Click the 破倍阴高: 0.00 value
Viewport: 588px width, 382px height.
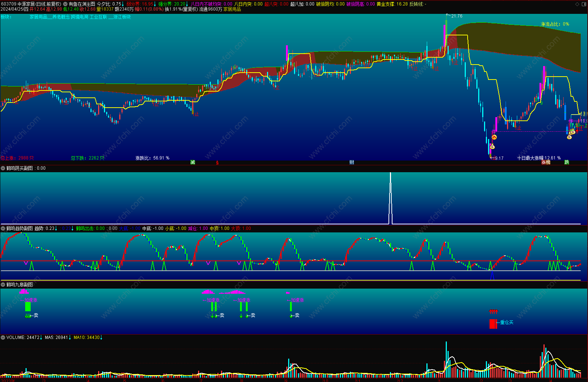(360, 4)
